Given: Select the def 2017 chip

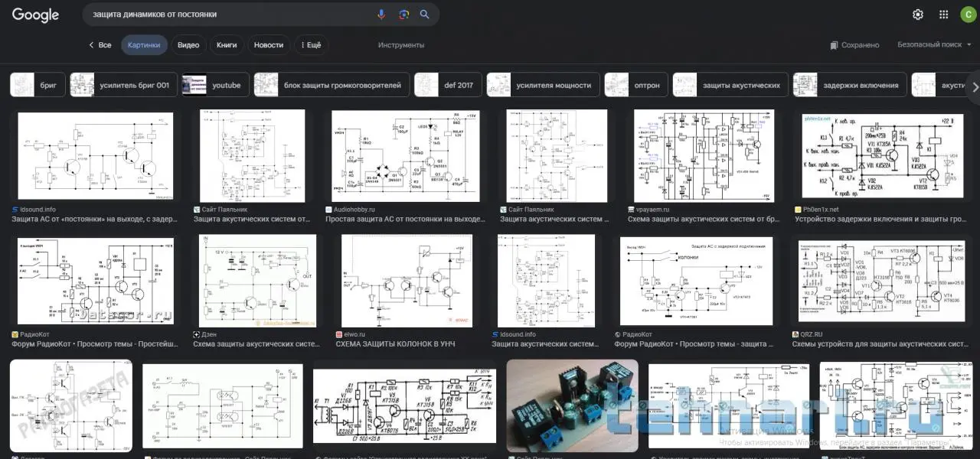Looking at the screenshot, I should click(448, 85).
